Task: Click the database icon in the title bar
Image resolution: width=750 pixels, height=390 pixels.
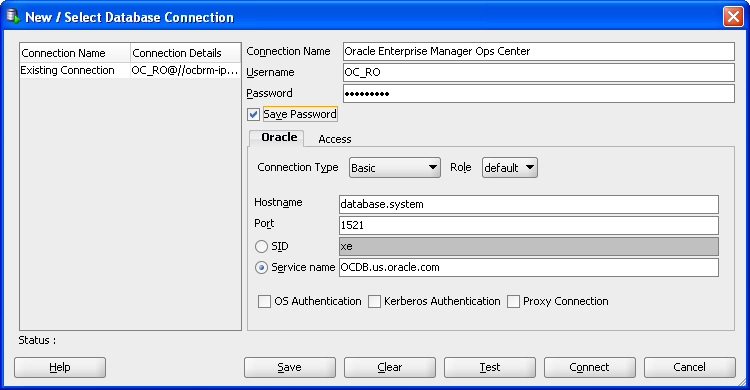Action: (x=13, y=16)
